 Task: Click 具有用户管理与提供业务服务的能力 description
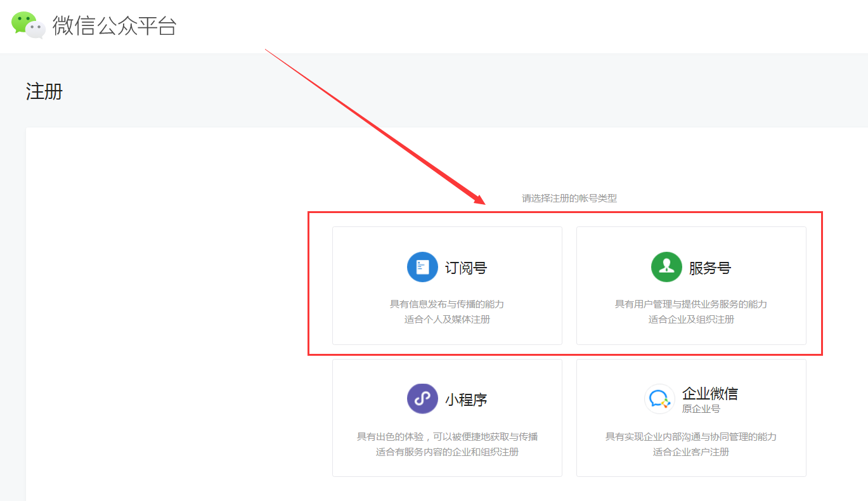point(691,304)
